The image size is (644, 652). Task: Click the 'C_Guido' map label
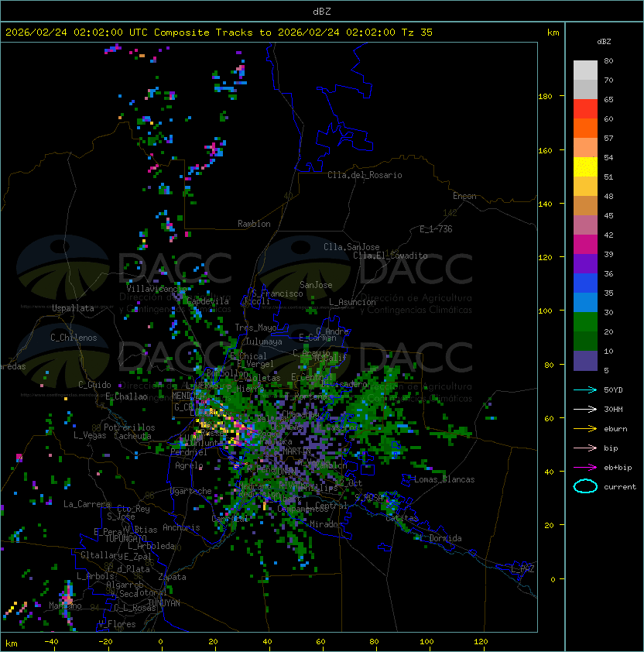pyautogui.click(x=94, y=385)
